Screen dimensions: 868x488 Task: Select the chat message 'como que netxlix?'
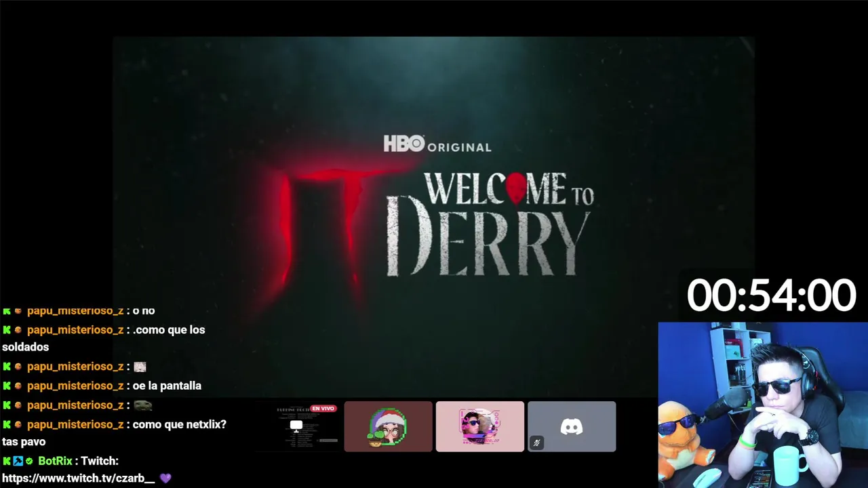click(x=180, y=424)
